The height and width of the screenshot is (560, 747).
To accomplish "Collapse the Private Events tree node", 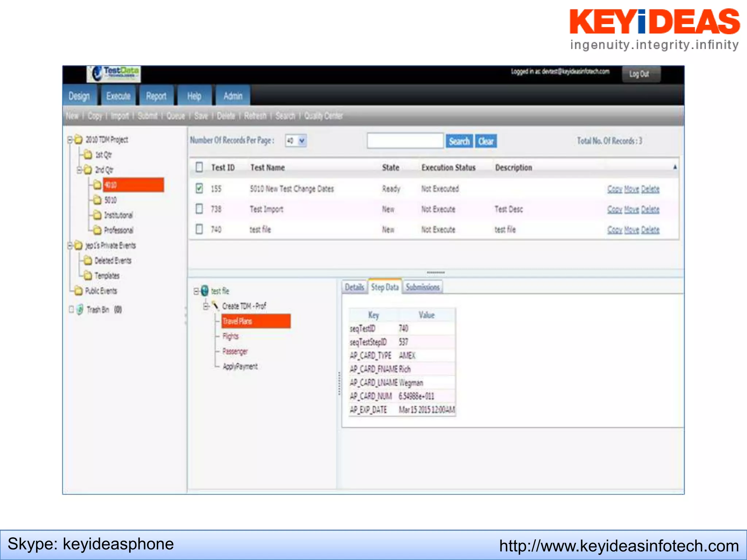I will click(x=70, y=245).
